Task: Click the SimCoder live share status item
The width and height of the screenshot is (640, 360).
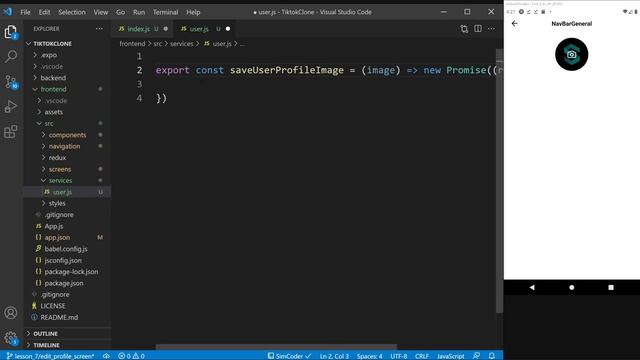Action: (289, 356)
